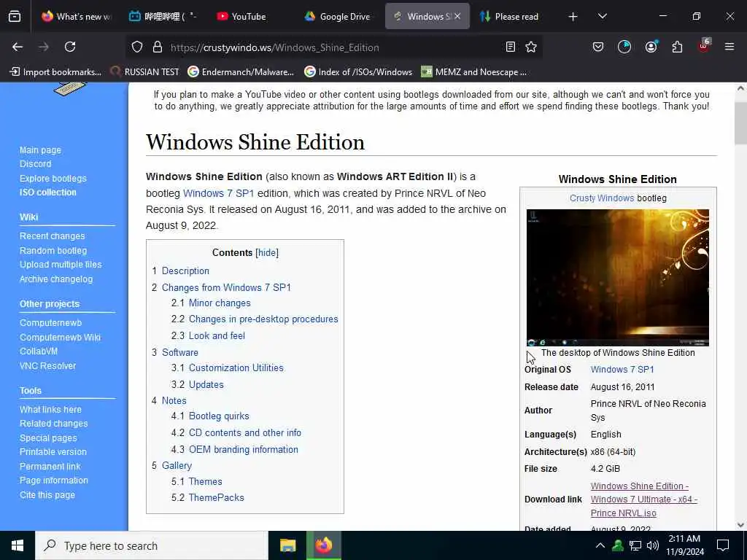Open Printable version link
747x560 pixels.
53,452
